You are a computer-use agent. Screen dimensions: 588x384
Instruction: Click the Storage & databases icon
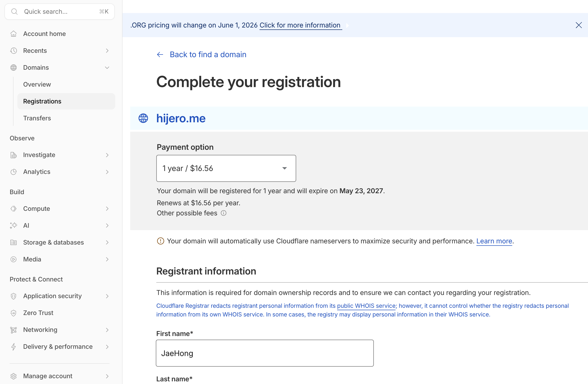click(x=14, y=242)
